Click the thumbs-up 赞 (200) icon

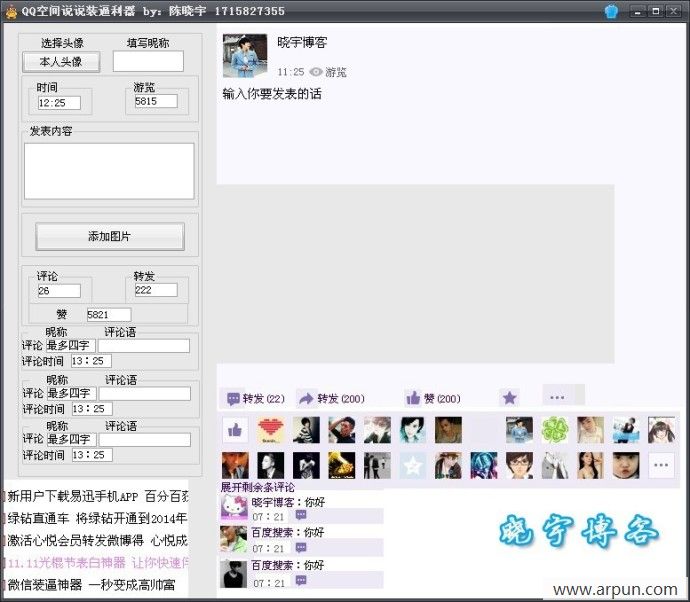click(x=413, y=398)
